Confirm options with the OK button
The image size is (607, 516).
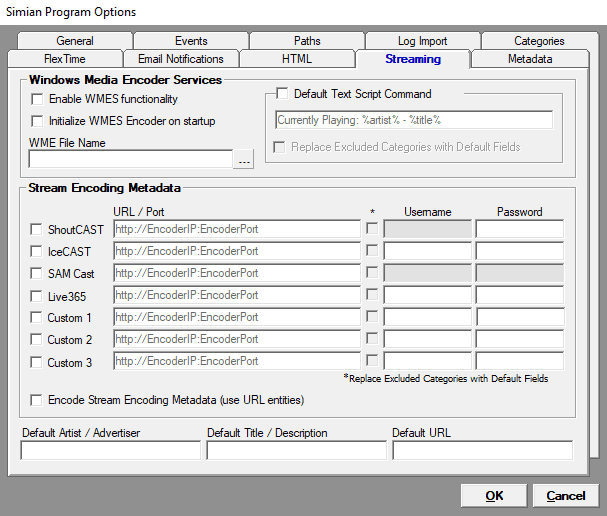pos(494,495)
